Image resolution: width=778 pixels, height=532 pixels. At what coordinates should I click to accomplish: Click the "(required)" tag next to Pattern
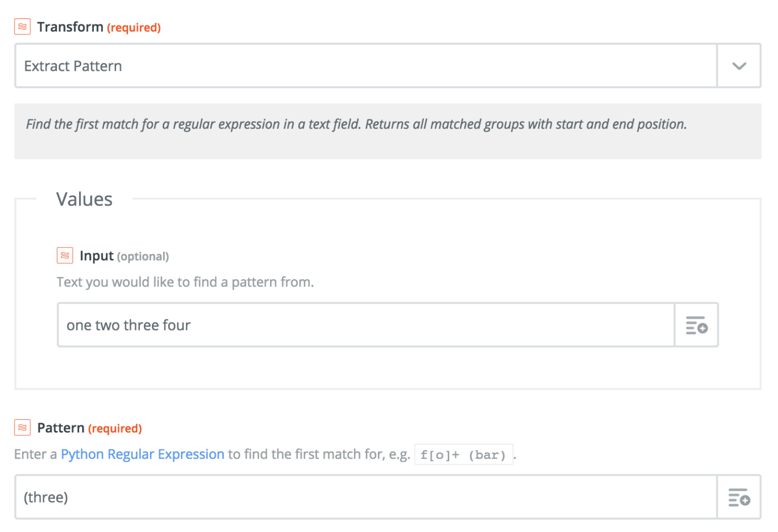pyautogui.click(x=115, y=429)
